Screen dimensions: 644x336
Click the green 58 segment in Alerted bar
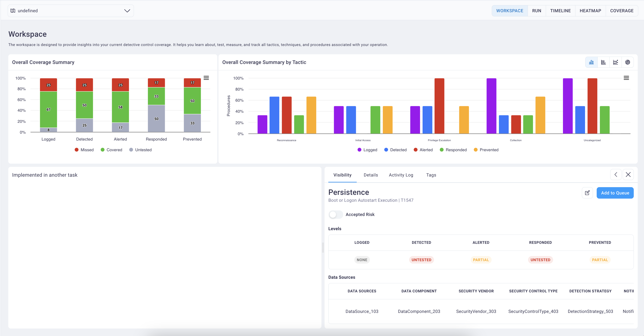point(120,107)
